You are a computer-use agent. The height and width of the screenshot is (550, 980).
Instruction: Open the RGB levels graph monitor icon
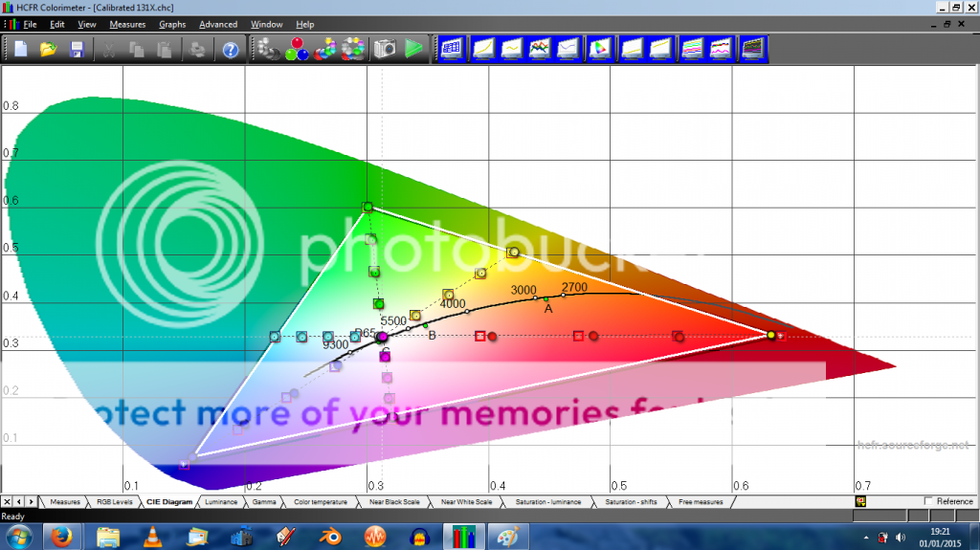(540, 49)
